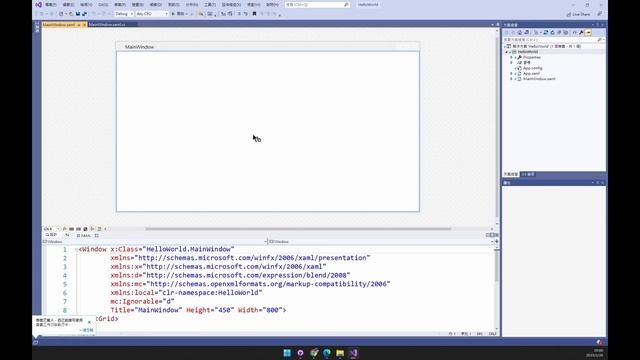Click the designer horizontal scrollbar
The image size is (640, 360).
pos(298,229)
